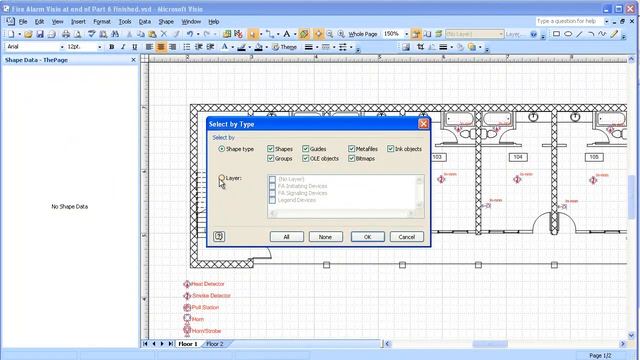Select the Arc drawing tool
The height and width of the screenshot is (360, 640).
click(591, 34)
